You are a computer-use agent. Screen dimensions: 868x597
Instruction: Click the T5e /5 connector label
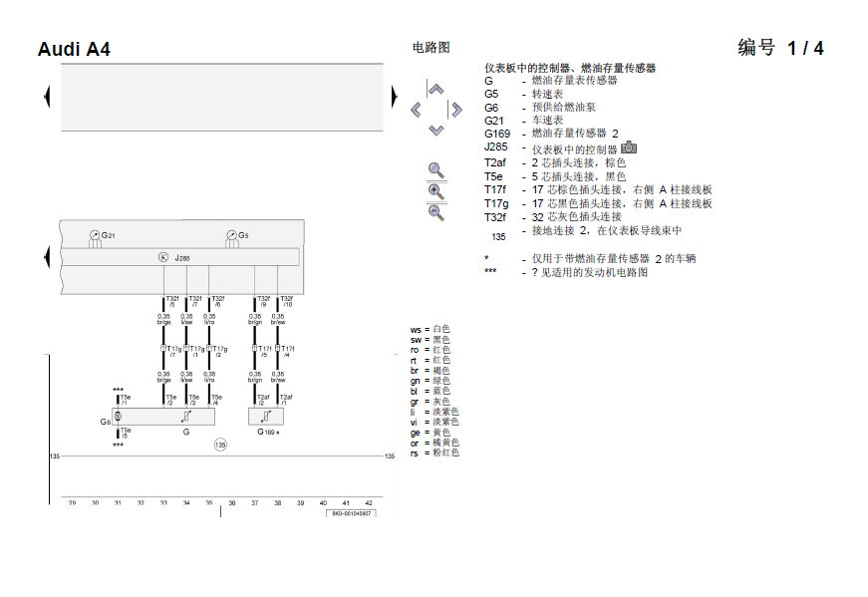[x=126, y=433]
